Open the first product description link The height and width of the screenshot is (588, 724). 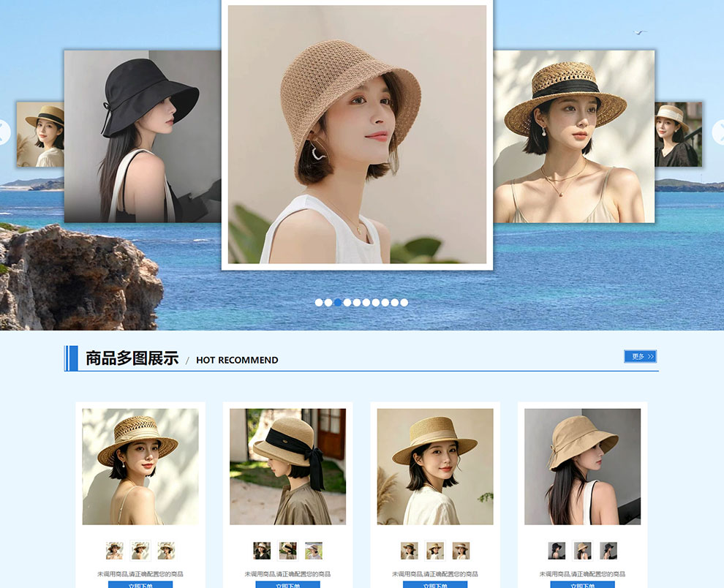[x=140, y=573]
